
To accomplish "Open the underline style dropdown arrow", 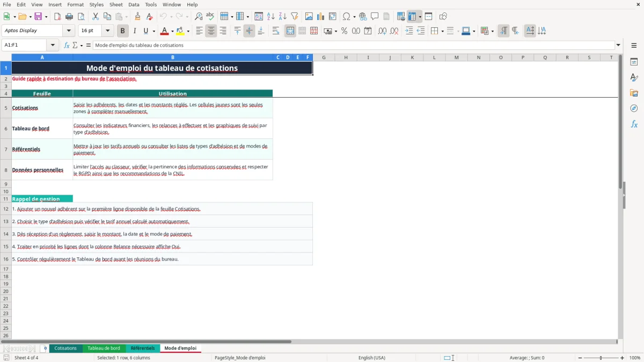I will pos(153,31).
